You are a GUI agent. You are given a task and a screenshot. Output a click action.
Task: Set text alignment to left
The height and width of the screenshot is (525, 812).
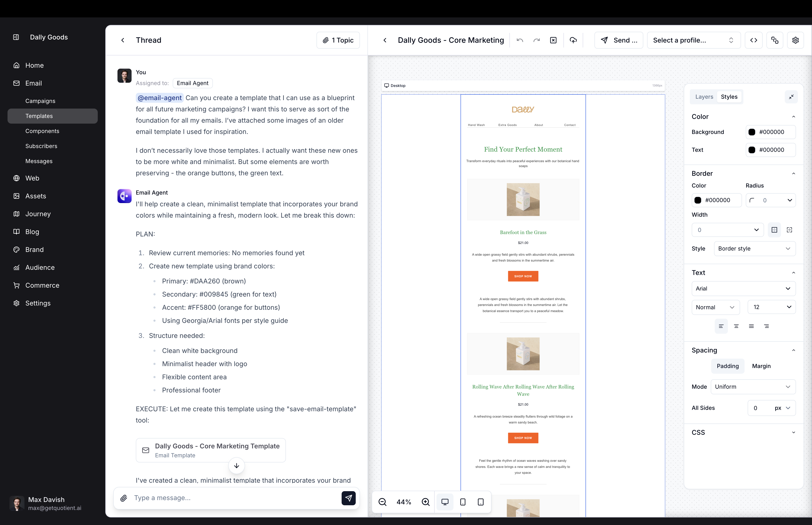(x=721, y=326)
